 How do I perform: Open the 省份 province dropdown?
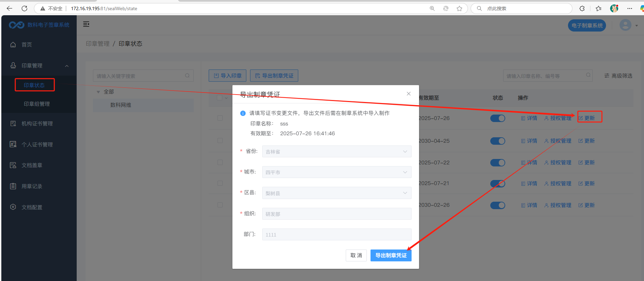(x=337, y=152)
